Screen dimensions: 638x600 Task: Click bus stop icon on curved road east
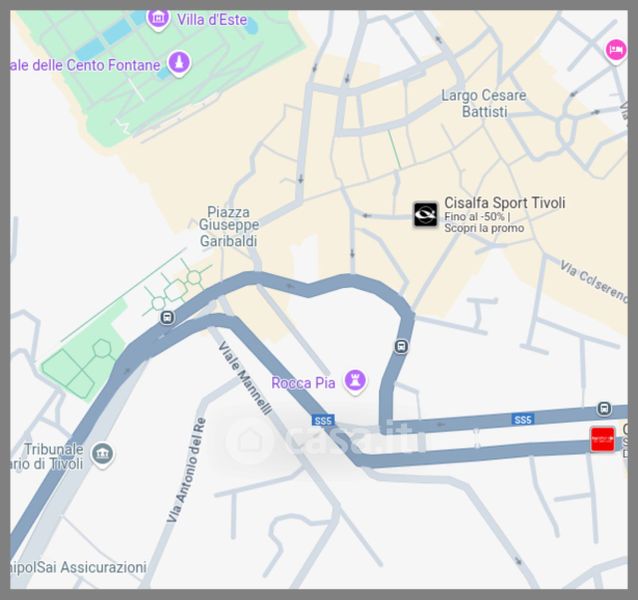[x=401, y=347]
